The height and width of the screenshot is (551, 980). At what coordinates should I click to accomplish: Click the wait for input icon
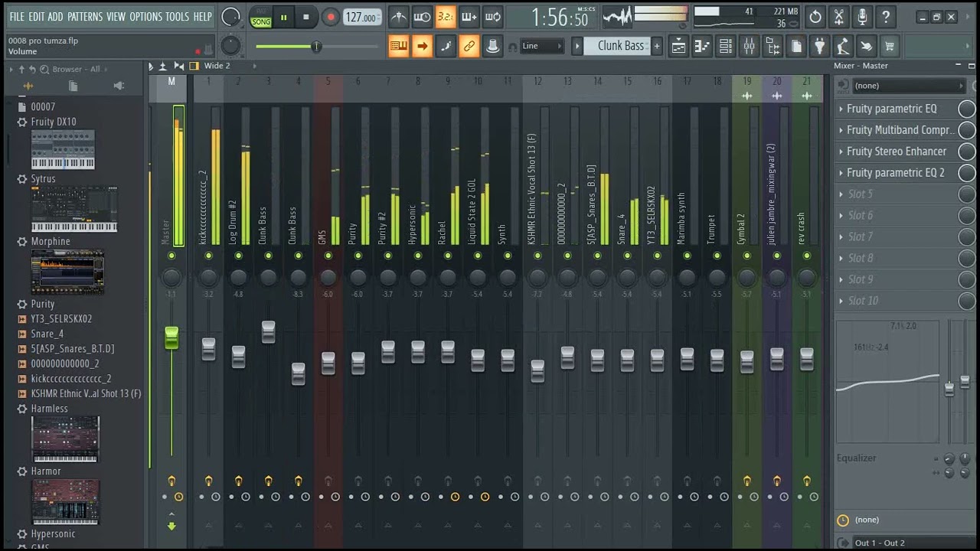(422, 16)
